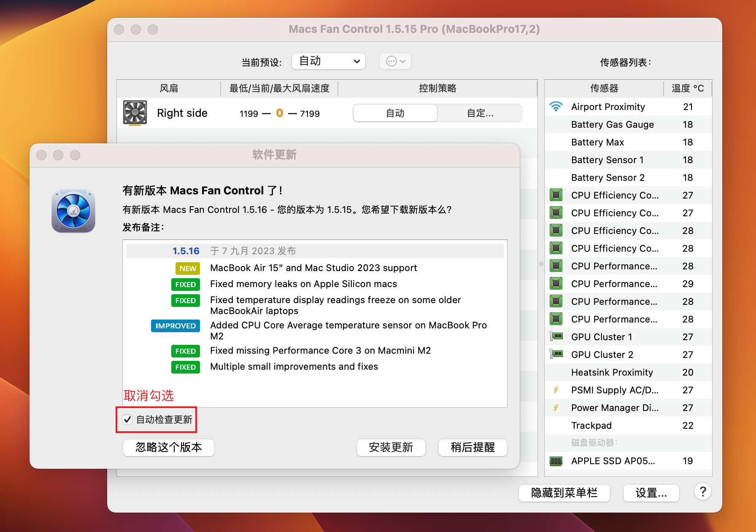Click the GPU Cluster 2 card icon

pyautogui.click(x=556, y=354)
